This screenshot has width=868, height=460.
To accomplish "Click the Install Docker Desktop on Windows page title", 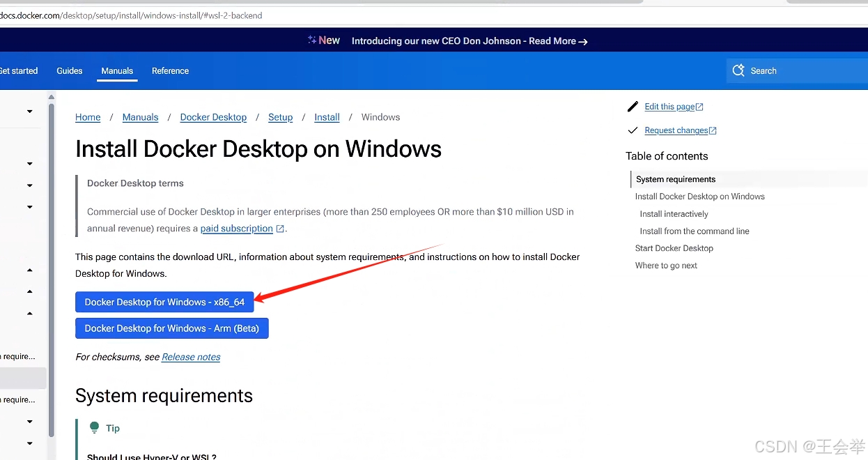I will (258, 149).
